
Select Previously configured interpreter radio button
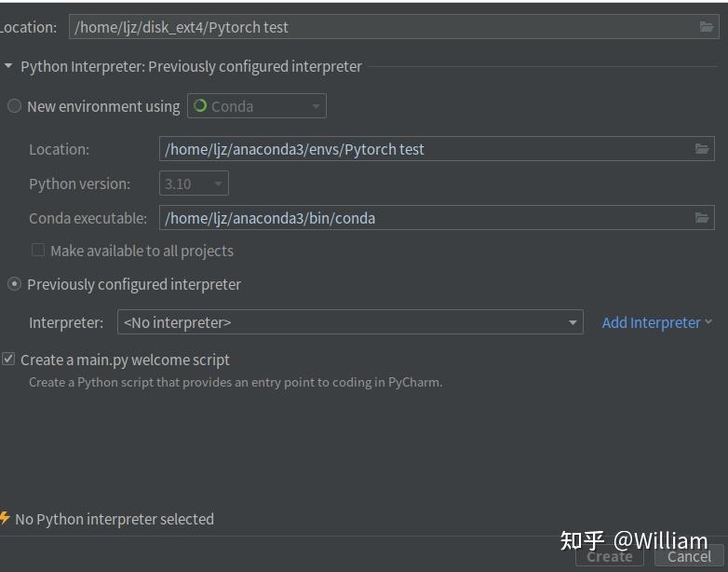(x=14, y=284)
